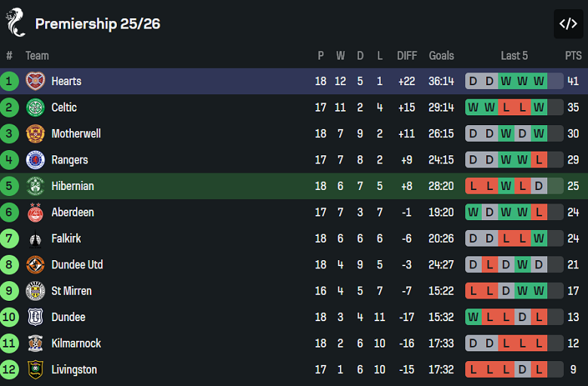Viewport: 588px width, 386px height.
Task: Click the Aberdeen club crest
Action: point(35,213)
